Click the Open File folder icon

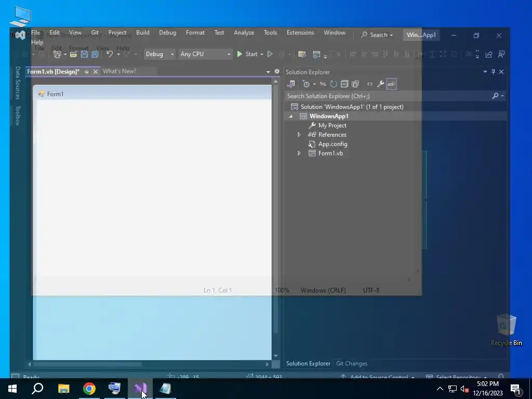(73, 54)
